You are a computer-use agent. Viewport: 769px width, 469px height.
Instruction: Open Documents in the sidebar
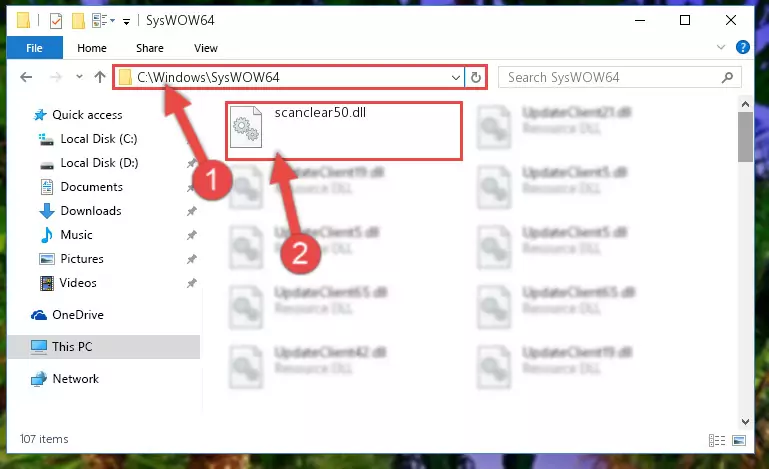click(91, 187)
